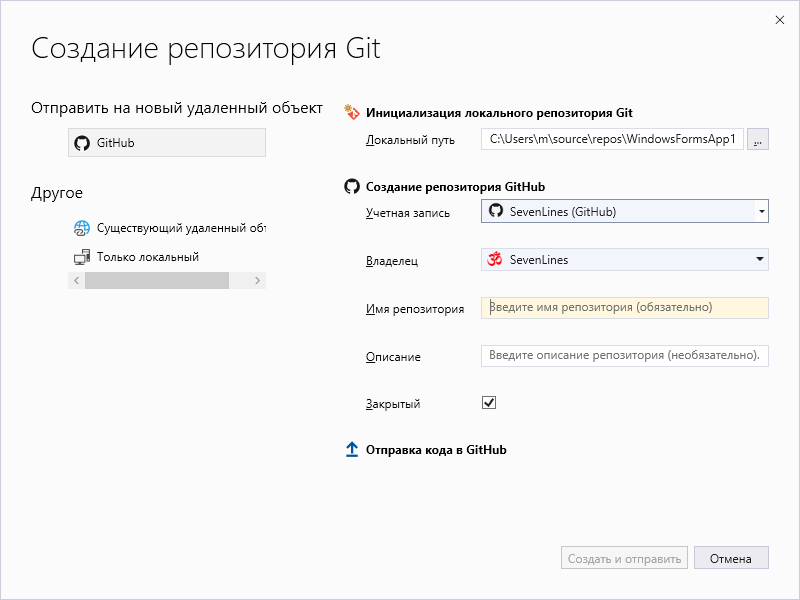Click the GitHub octocat icon in remote list
800x600 pixels.
(x=82, y=143)
